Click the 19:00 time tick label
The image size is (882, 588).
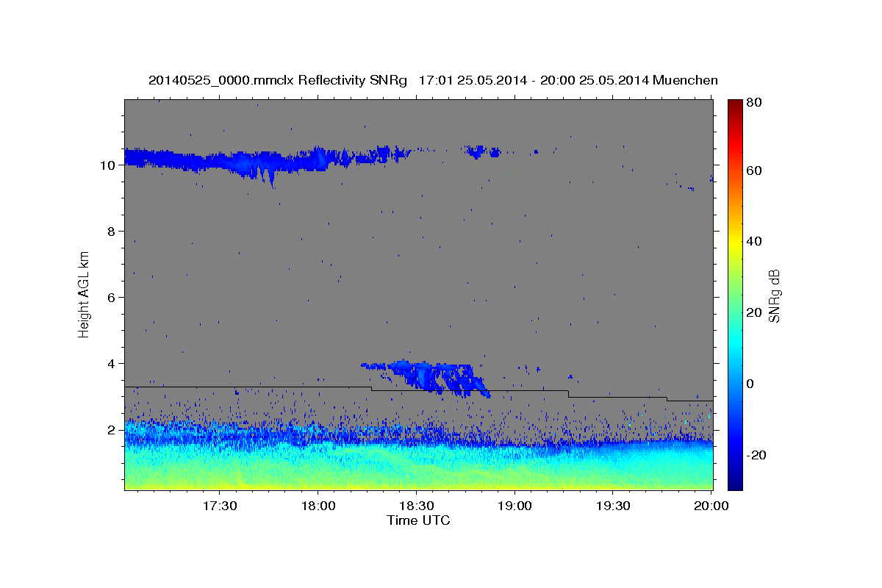514,506
